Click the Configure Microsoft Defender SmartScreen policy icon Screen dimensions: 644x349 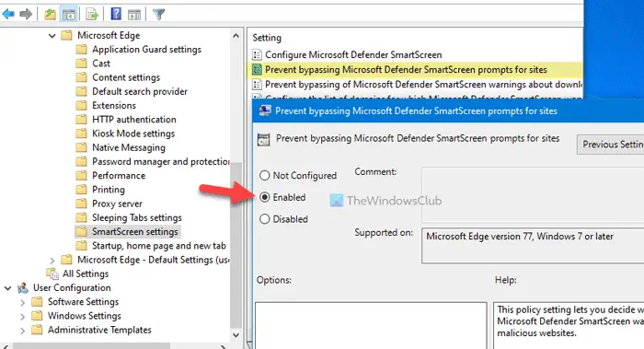pyautogui.click(x=257, y=54)
